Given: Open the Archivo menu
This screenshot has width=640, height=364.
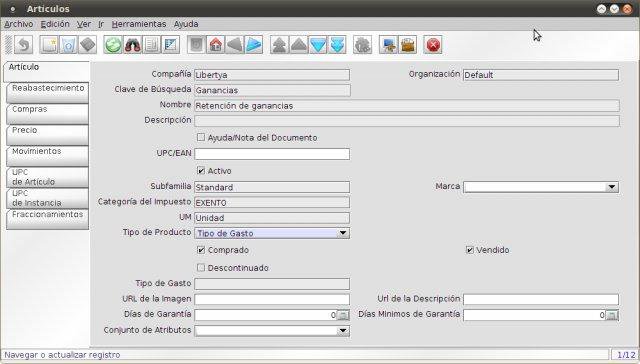Looking at the screenshot, I should [19, 24].
